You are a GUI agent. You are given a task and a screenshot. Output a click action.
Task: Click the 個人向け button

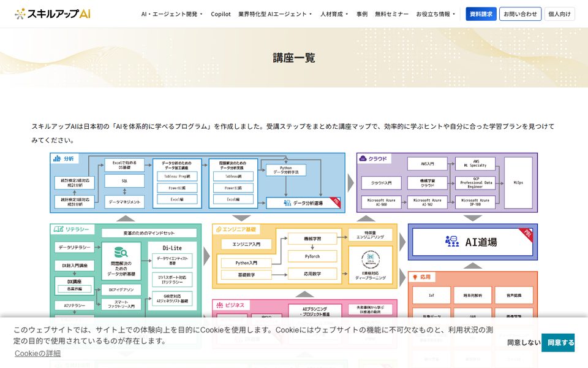click(x=559, y=14)
